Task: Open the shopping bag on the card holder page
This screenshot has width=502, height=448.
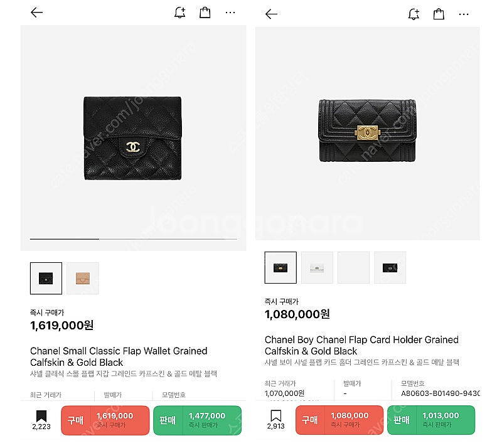Action: (x=439, y=14)
